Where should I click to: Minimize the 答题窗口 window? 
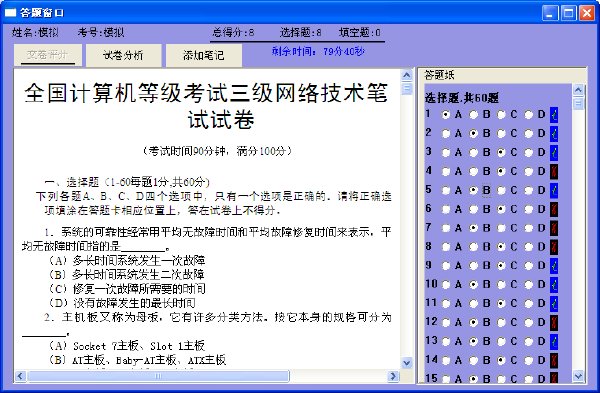click(x=550, y=13)
